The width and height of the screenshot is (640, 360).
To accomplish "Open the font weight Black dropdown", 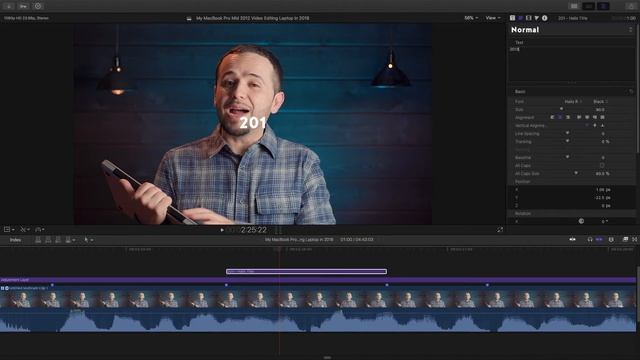I will [x=600, y=101].
